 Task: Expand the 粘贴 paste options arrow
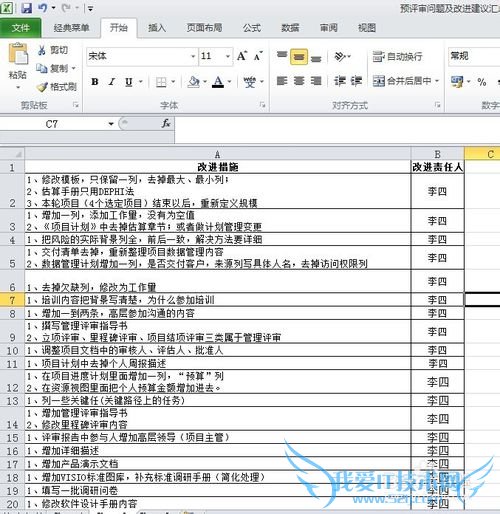tap(18, 88)
